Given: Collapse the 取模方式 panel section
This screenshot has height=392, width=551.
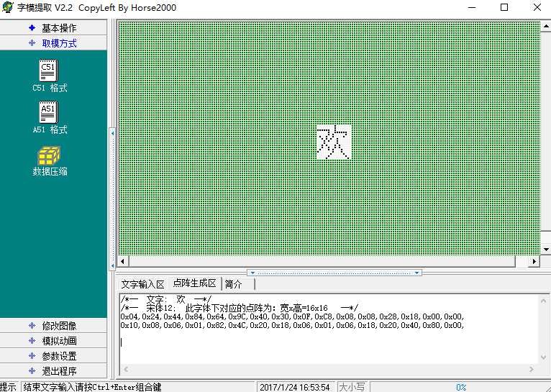Looking at the screenshot, I should click(x=53, y=43).
